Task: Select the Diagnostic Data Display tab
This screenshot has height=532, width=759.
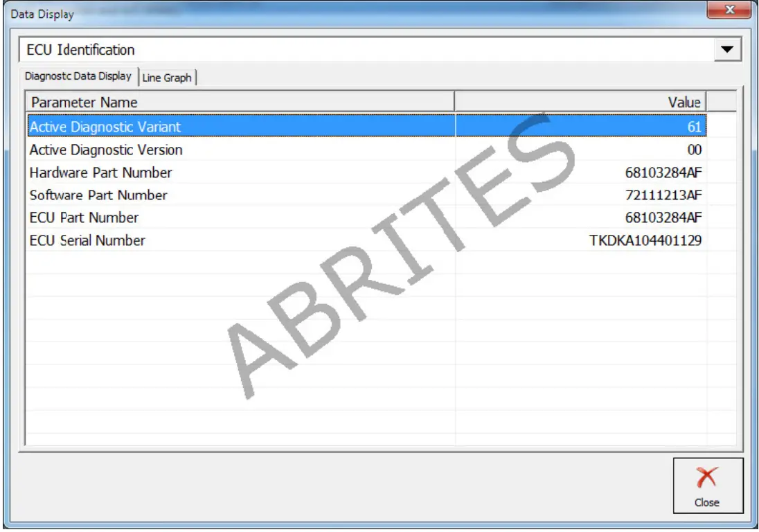Action: coord(79,78)
